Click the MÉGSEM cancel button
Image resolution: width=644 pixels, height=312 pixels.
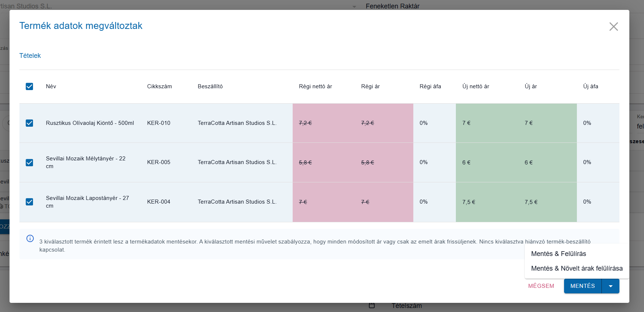(541, 286)
